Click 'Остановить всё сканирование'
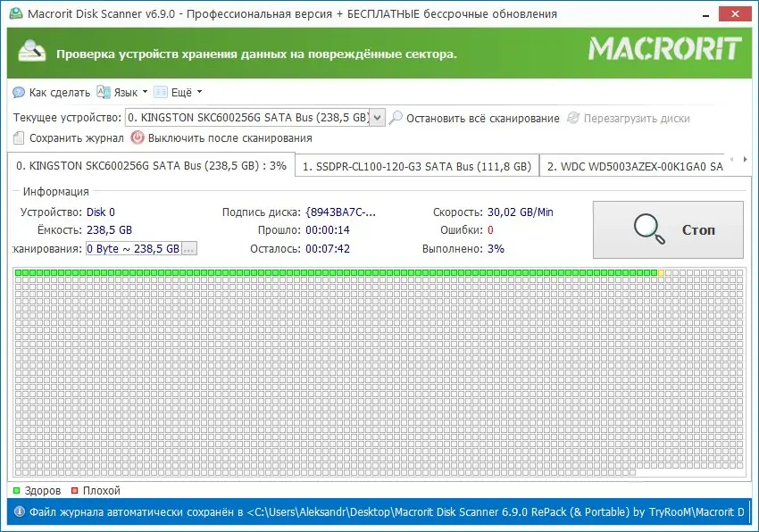 pyautogui.click(x=474, y=118)
